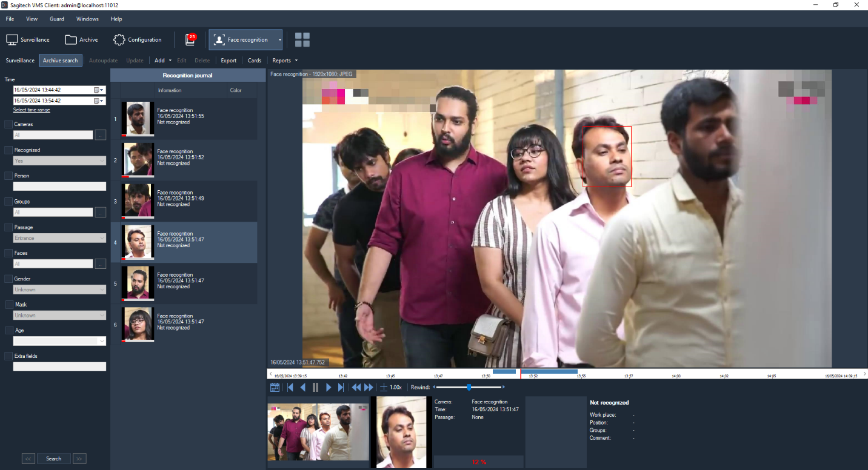This screenshot has height=470, width=868.
Task: Click the Select time range link
Action: (32, 110)
